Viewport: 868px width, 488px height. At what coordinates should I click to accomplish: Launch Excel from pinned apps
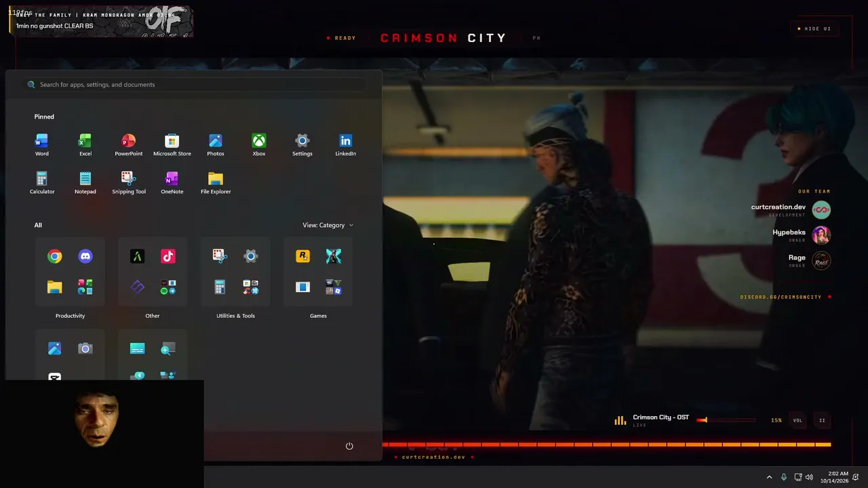click(85, 145)
